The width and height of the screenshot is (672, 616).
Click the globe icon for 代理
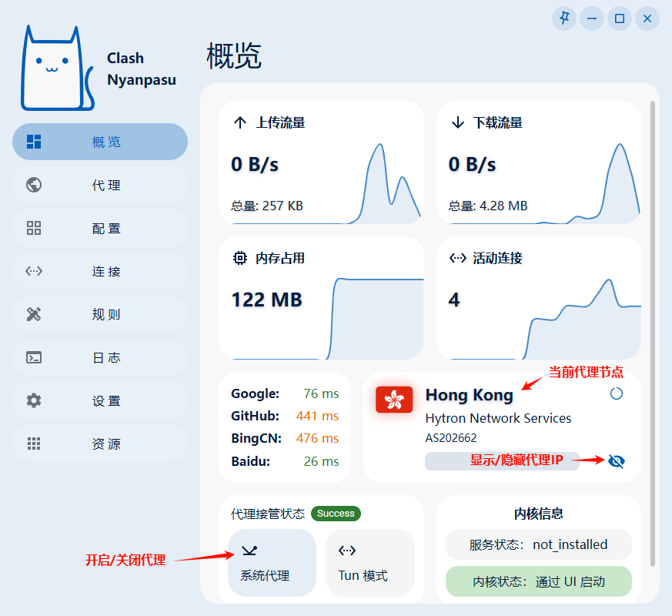pos(34,185)
